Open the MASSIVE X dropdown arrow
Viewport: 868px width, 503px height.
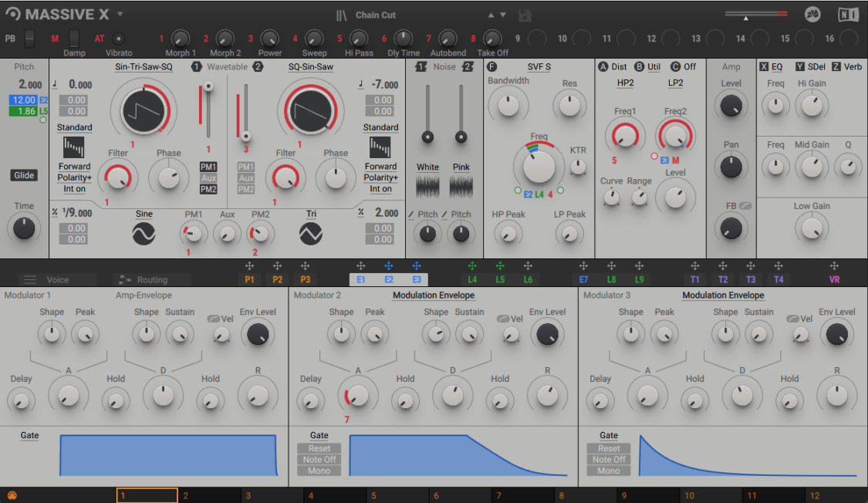[x=120, y=13]
